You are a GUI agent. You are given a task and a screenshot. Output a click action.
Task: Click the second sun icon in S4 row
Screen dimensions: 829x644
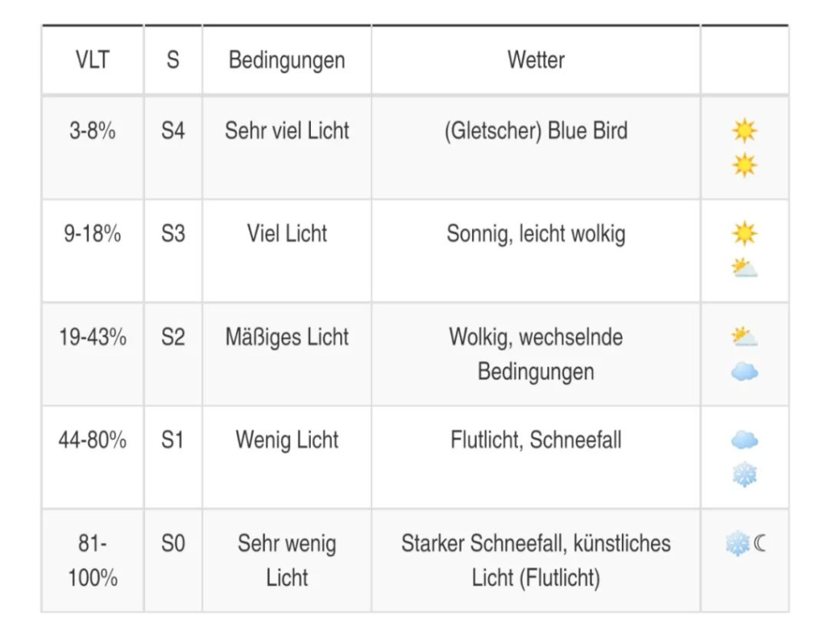tap(745, 165)
